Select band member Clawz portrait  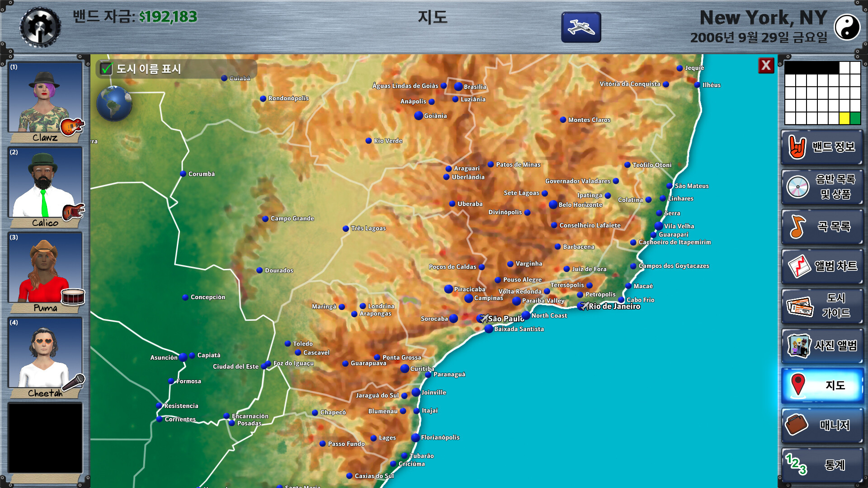[45, 97]
